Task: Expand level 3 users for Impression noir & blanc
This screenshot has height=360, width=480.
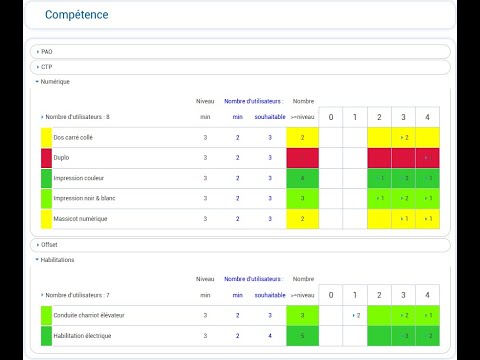Action: pyautogui.click(x=404, y=198)
